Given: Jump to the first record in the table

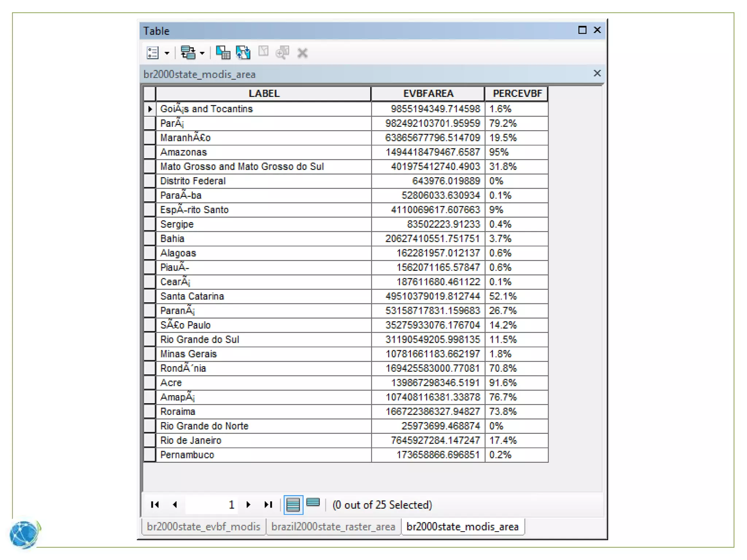Looking at the screenshot, I should [155, 505].
